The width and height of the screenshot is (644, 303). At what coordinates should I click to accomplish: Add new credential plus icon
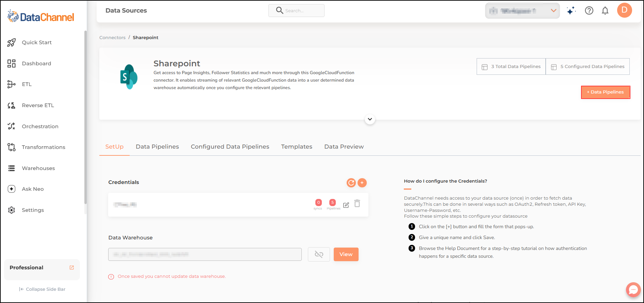362,183
